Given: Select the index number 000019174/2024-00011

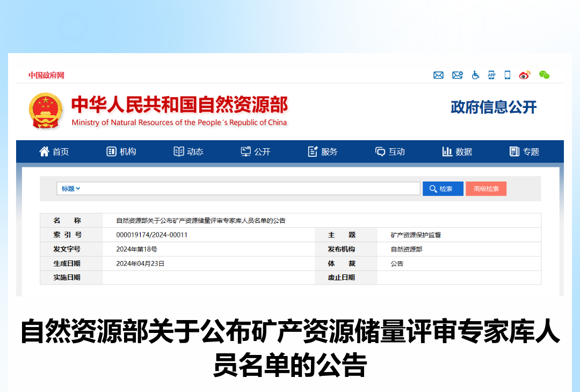Looking at the screenshot, I should 151,235.
